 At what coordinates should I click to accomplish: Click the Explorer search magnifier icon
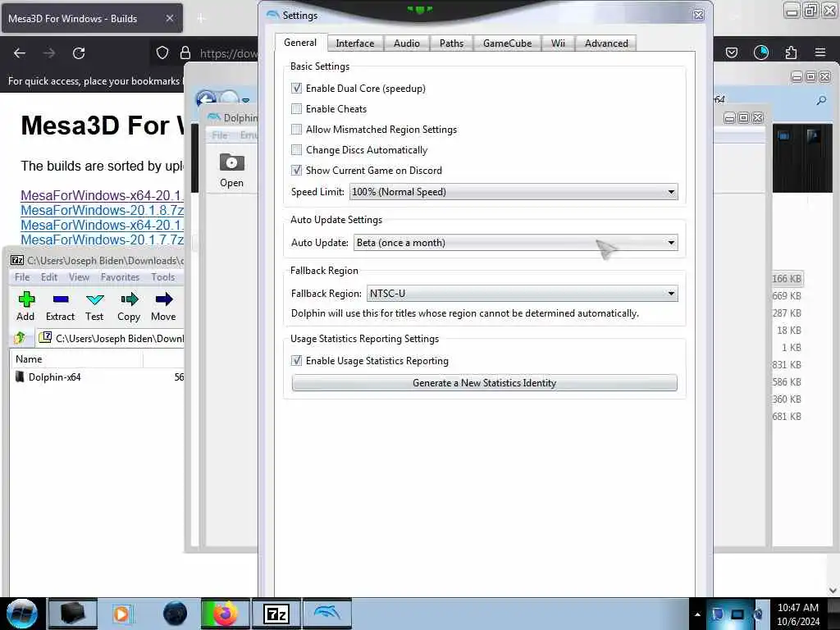tap(821, 100)
